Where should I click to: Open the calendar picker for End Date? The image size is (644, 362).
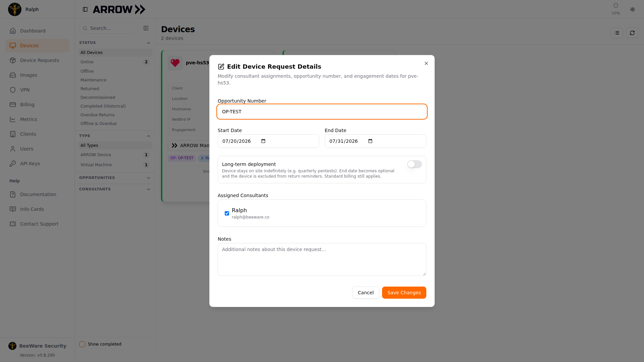tap(370, 141)
